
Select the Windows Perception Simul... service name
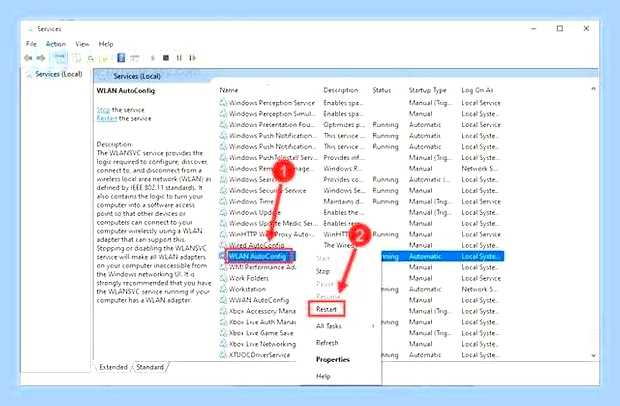click(272, 114)
